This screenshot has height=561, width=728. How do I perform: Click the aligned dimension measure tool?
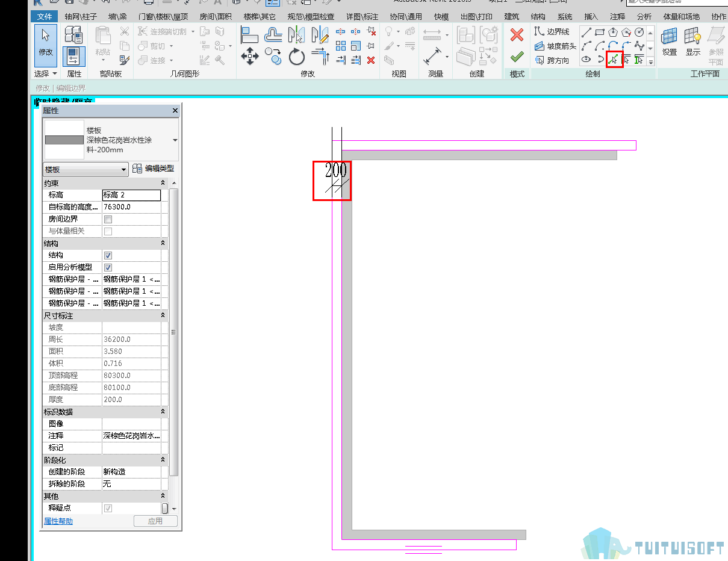click(432, 57)
